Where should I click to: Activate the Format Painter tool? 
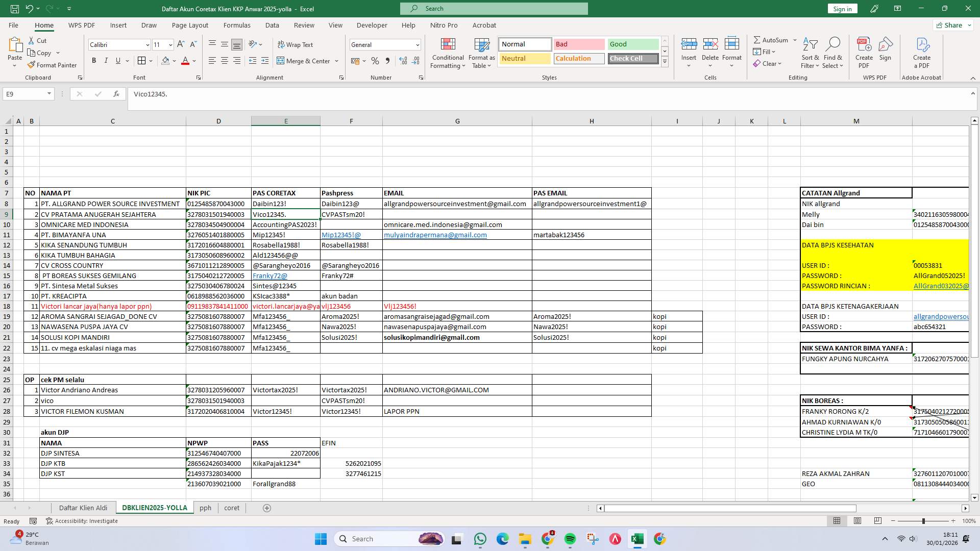pyautogui.click(x=53, y=65)
